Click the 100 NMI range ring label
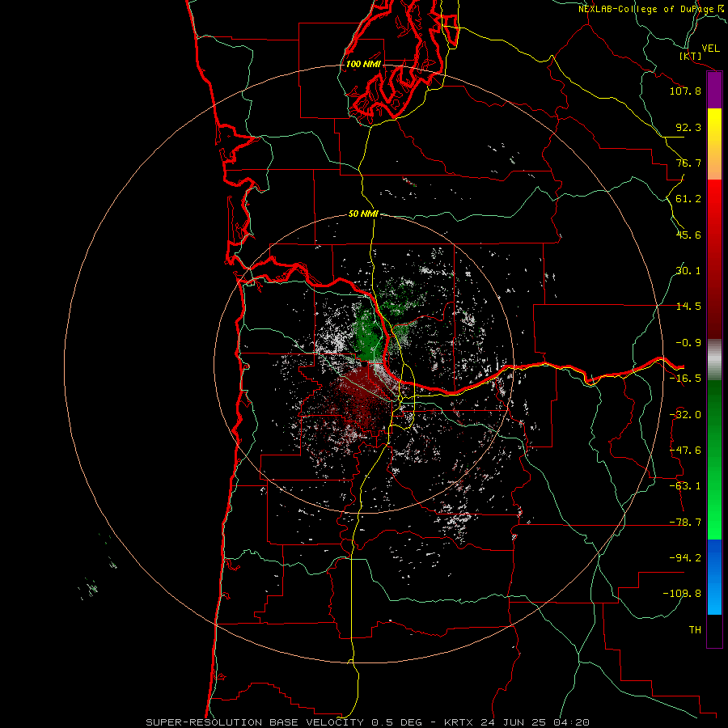Viewport: 728px width, 728px height. pos(363,64)
